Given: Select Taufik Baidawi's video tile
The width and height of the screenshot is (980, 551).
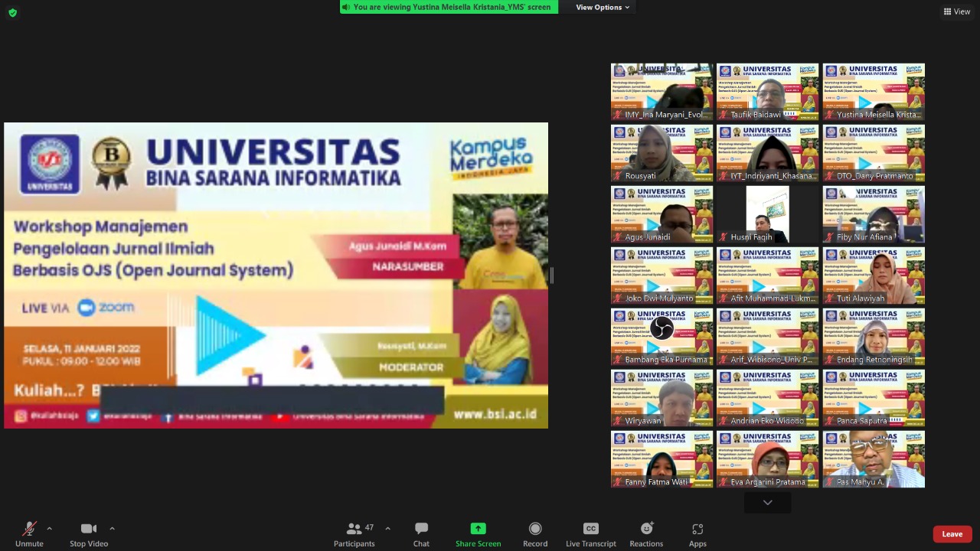Looking at the screenshot, I should (767, 92).
